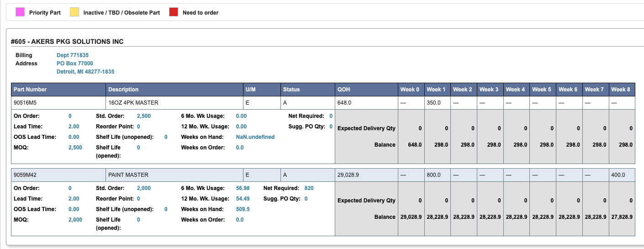Click the U/M column header
Screen dimensions: 644x249
262,90
